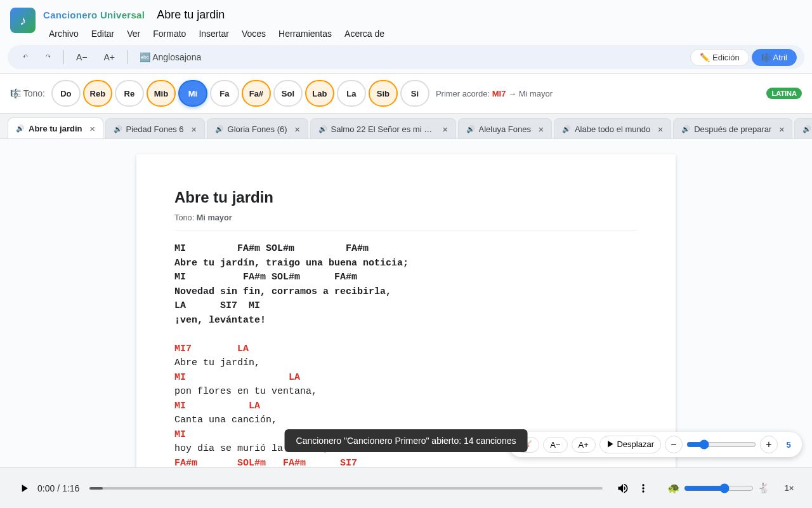Open the Acerca de menu
Image resolution: width=812 pixels, height=508 pixels.
point(364,34)
